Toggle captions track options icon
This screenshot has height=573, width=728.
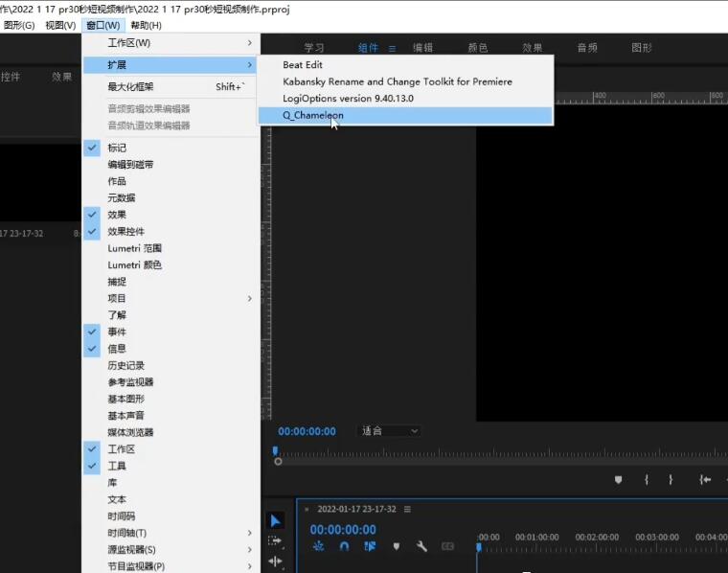click(x=447, y=546)
